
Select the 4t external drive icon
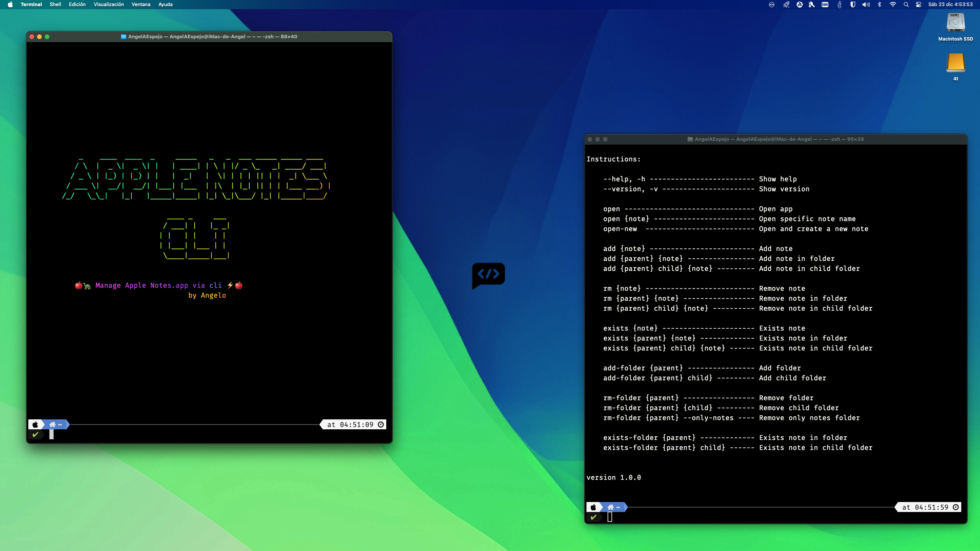click(955, 67)
